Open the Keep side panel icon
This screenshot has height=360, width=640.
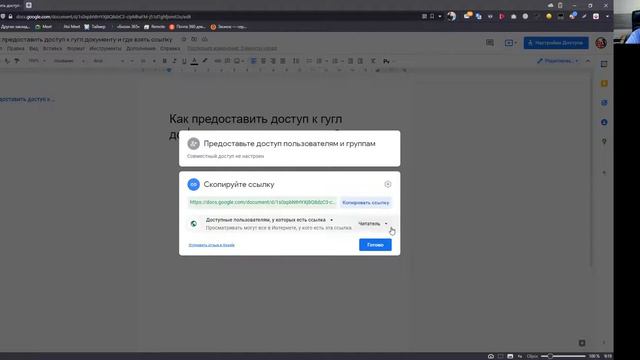tap(604, 83)
